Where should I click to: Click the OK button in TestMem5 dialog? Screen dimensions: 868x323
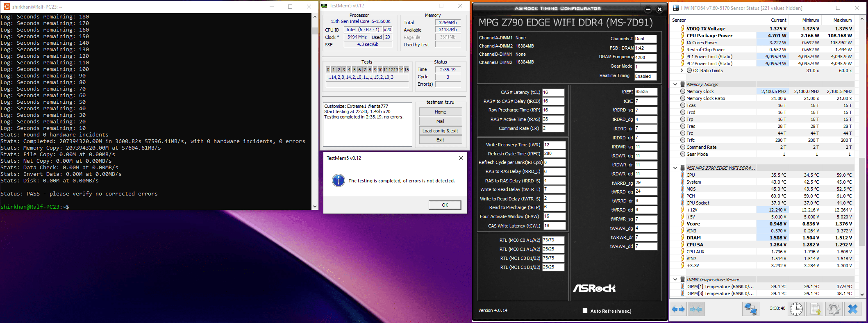[445, 205]
